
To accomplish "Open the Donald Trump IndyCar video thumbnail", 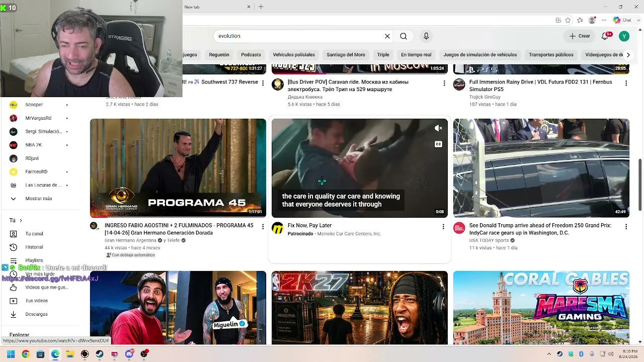I will coord(541,168).
